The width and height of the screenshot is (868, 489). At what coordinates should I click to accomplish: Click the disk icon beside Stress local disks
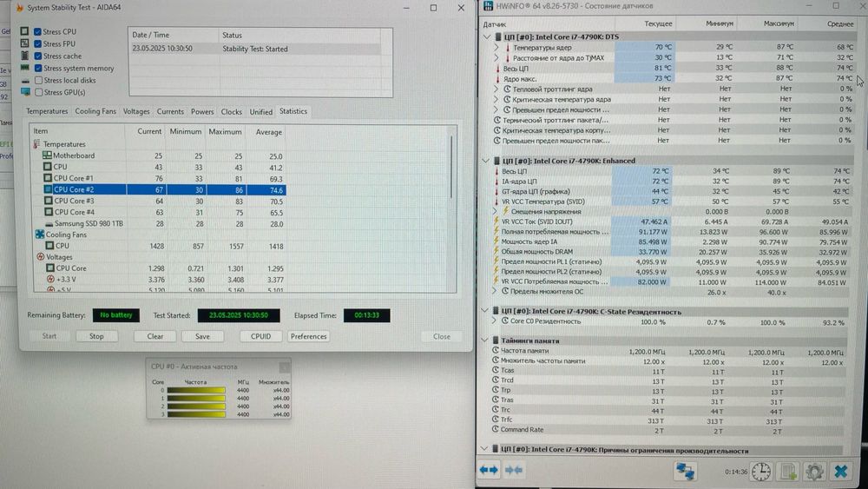tap(25, 80)
